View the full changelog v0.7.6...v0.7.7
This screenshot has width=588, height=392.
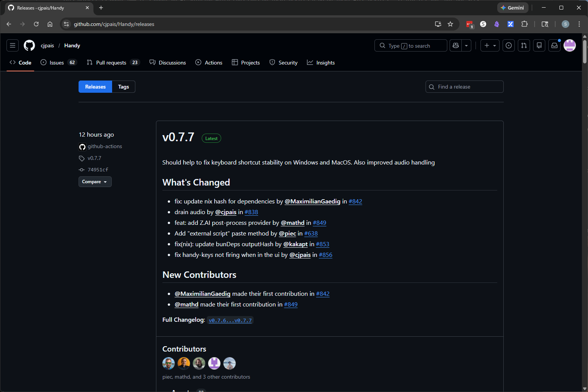(x=230, y=320)
